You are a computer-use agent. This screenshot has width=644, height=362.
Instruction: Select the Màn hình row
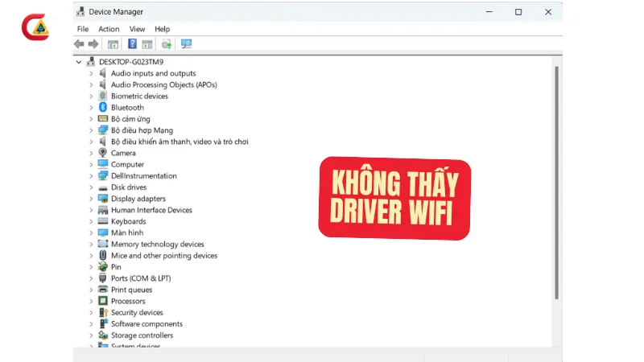pyautogui.click(x=127, y=232)
